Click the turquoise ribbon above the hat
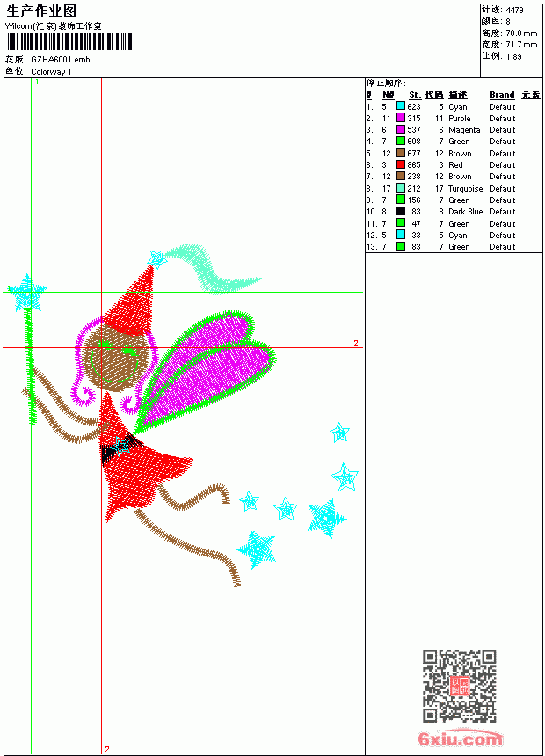This screenshot has height=756, width=545. (210, 269)
